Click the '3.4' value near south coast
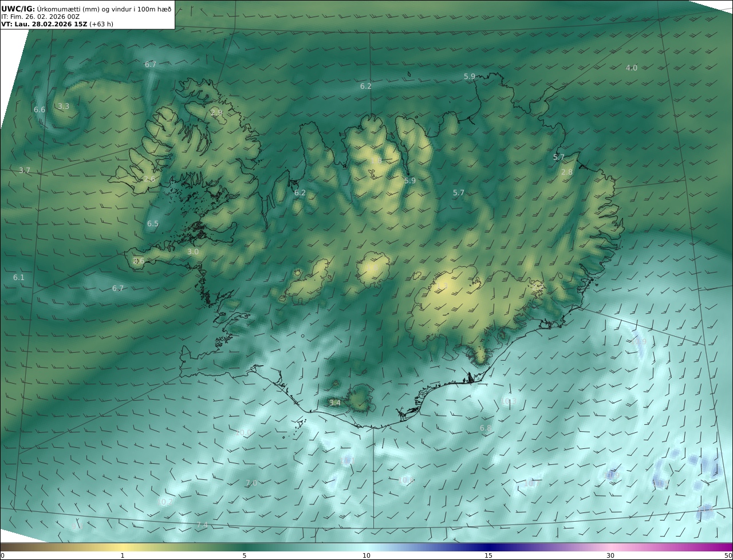The height and width of the screenshot is (560, 733). 335,403
